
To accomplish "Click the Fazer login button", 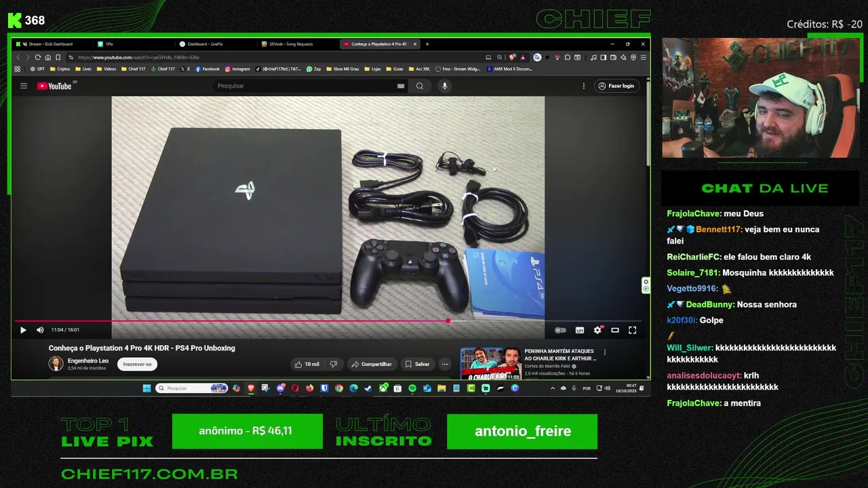I will 616,86.
